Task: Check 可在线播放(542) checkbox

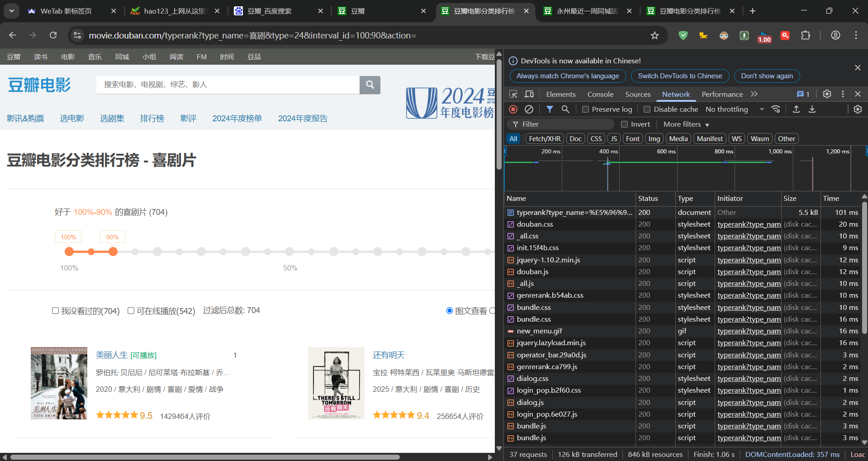Action: 131,311
